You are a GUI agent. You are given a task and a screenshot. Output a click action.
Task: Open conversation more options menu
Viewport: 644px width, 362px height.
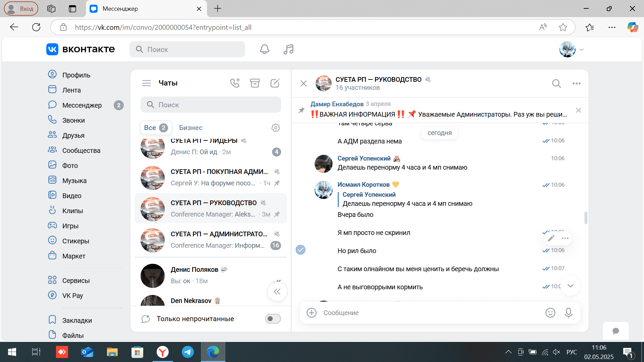point(577,83)
